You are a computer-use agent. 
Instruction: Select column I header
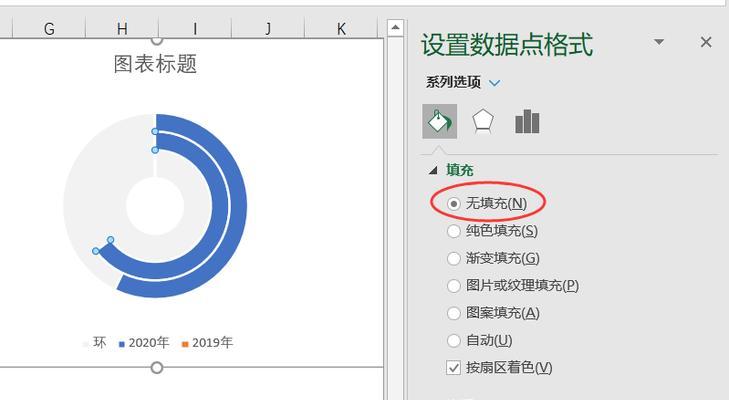click(x=195, y=29)
